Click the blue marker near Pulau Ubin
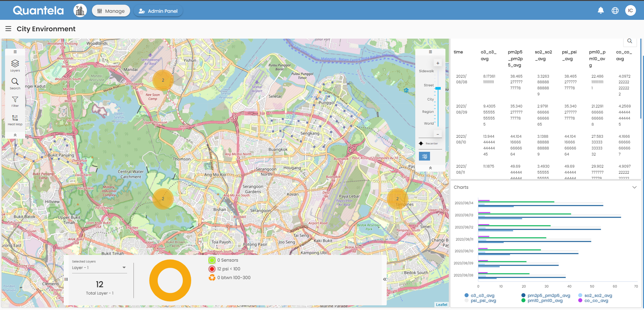 (406, 90)
